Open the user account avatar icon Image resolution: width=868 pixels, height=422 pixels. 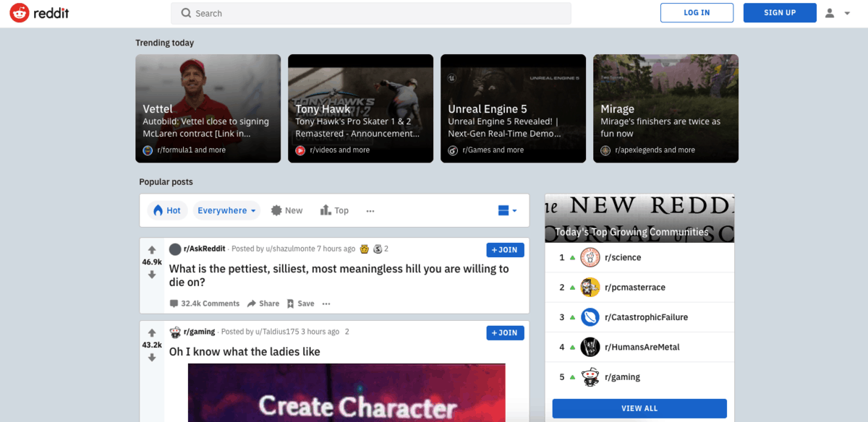[830, 13]
